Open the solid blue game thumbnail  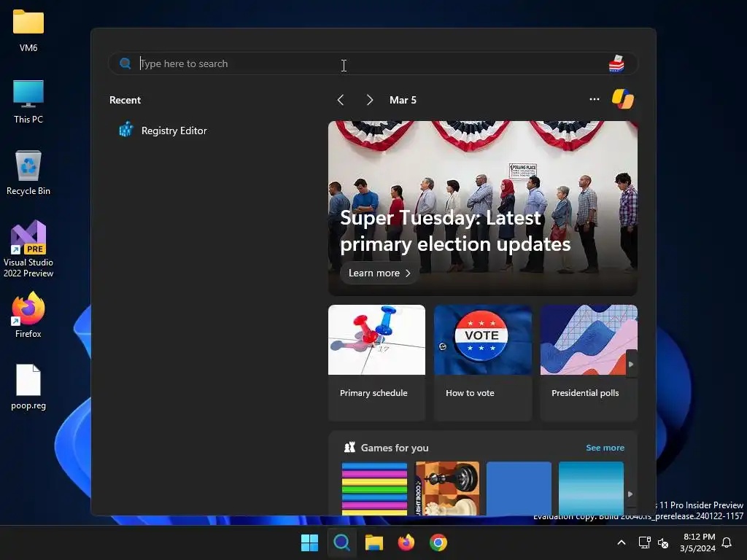[x=519, y=489]
